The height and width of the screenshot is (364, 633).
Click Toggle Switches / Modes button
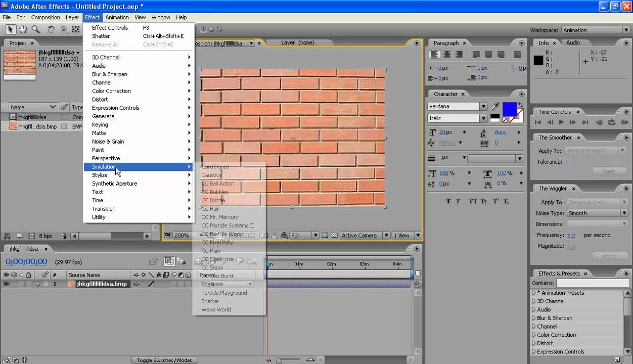pos(164,360)
